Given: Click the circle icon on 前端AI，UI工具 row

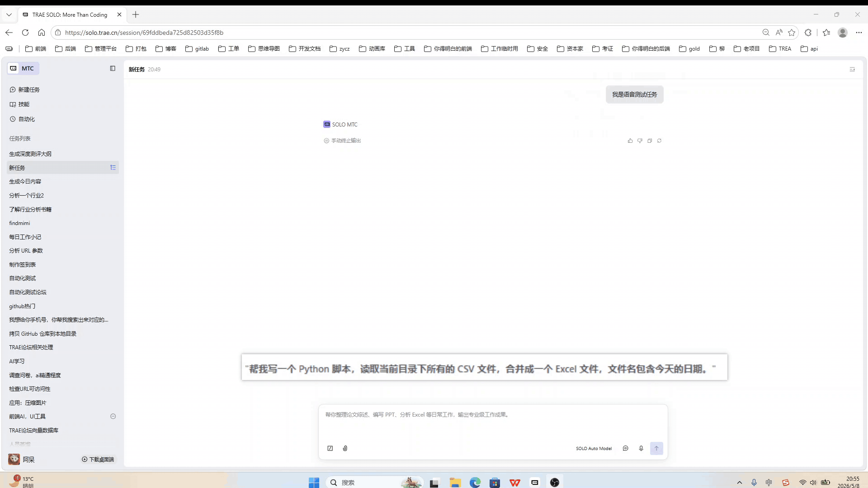Looking at the screenshot, I should pyautogui.click(x=113, y=416).
